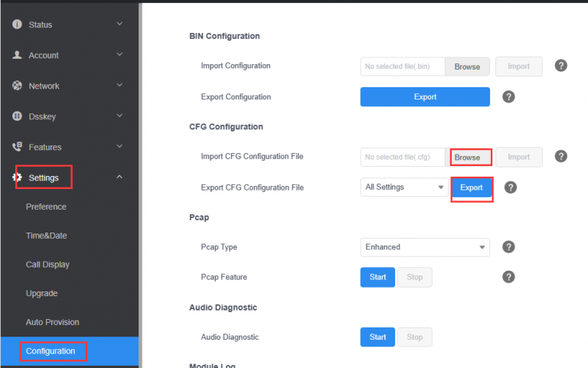Start the Pcap Feature capture

[x=377, y=277]
